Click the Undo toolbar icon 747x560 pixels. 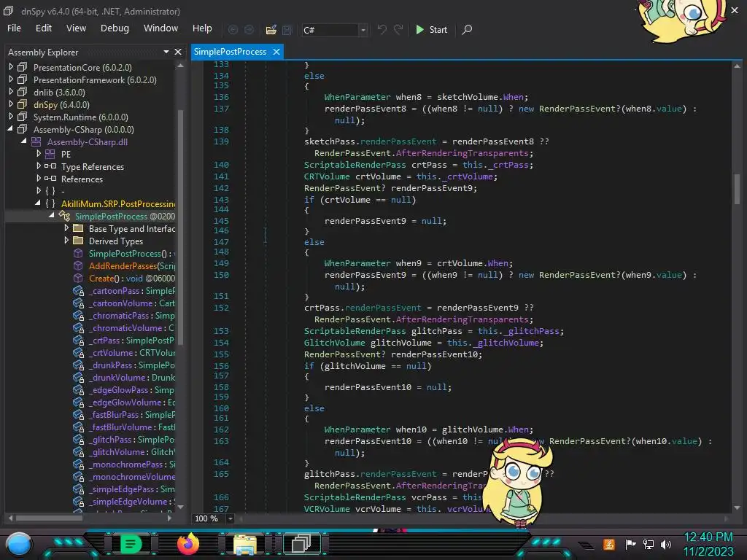pyautogui.click(x=382, y=29)
